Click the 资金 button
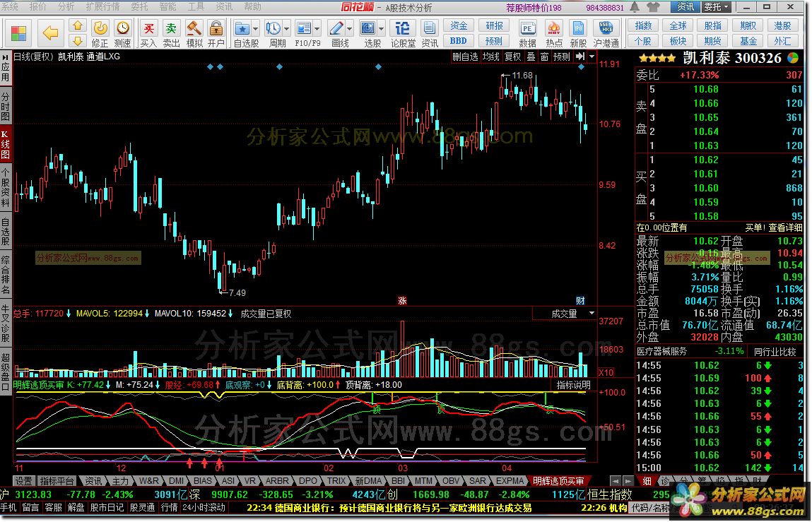The width and height of the screenshot is (812, 522). pos(459,26)
